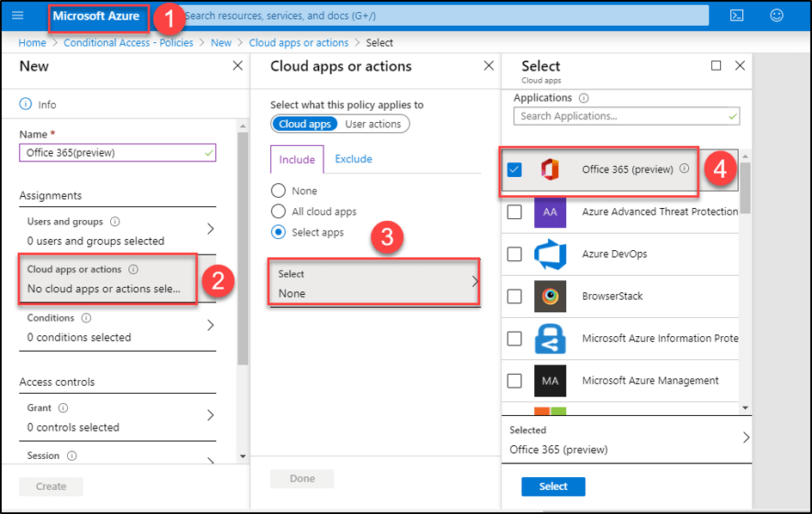Expand the Grant access controls row

click(x=119, y=417)
